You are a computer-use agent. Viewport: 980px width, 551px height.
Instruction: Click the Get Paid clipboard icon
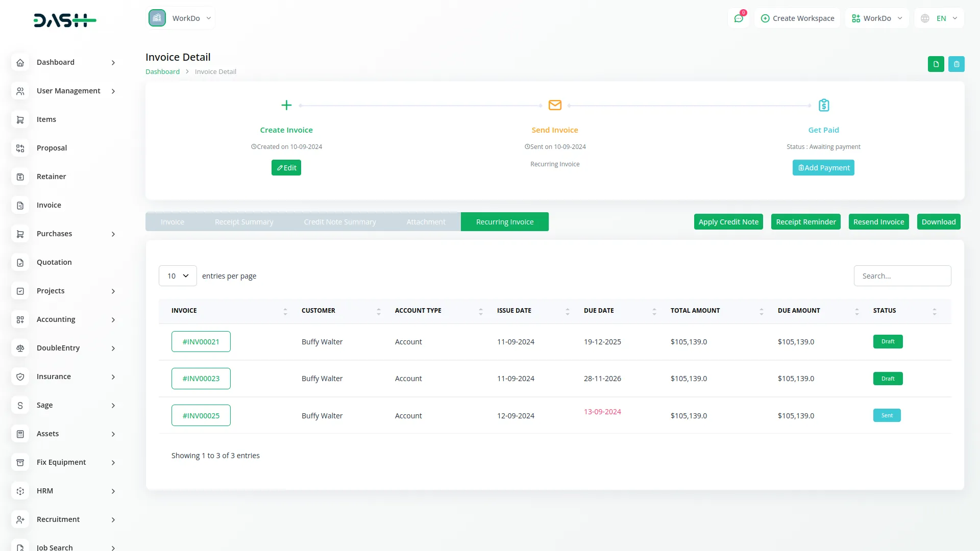click(823, 105)
